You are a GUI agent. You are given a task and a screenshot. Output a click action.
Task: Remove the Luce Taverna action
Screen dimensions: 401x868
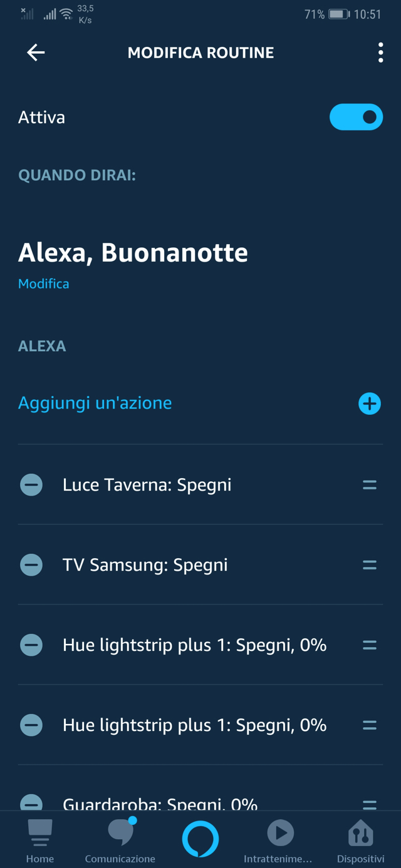[x=31, y=485]
